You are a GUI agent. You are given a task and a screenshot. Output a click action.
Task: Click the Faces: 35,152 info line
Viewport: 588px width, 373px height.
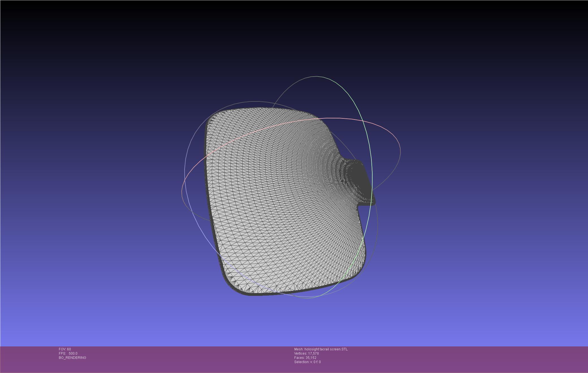(305, 358)
